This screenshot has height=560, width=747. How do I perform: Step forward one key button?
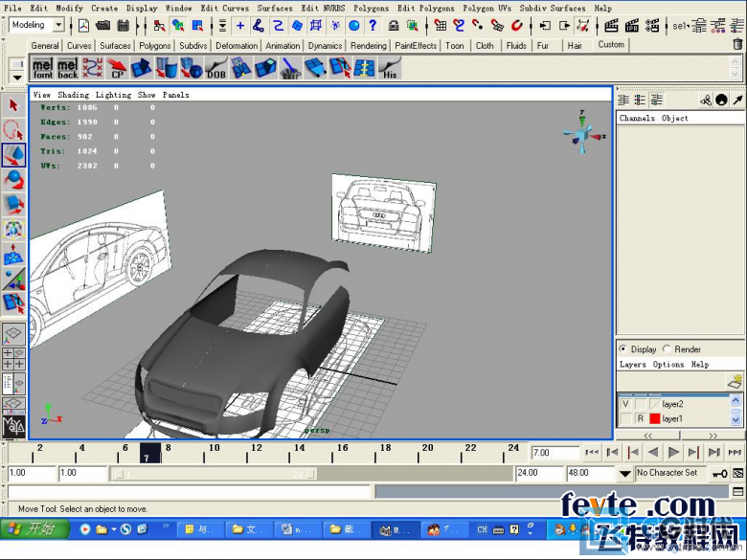click(693, 453)
